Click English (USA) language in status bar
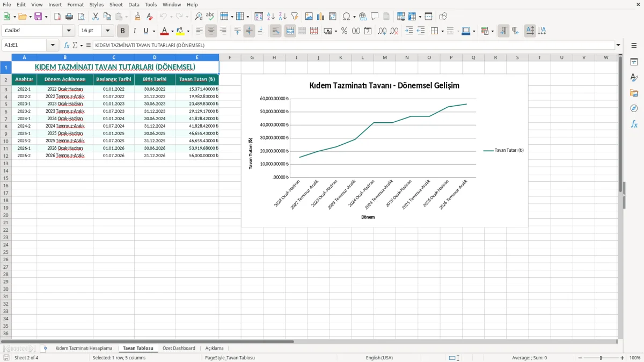This screenshot has width=644, height=362. (x=379, y=358)
